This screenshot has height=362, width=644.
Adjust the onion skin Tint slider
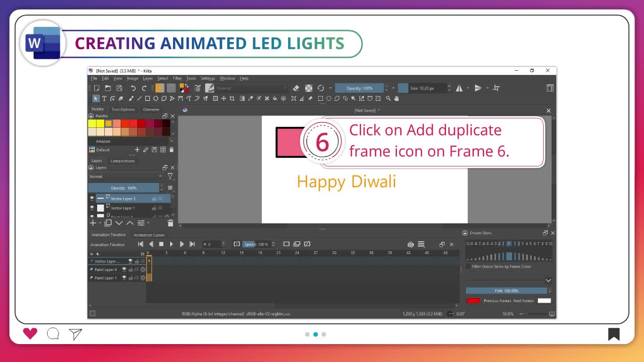point(506,291)
